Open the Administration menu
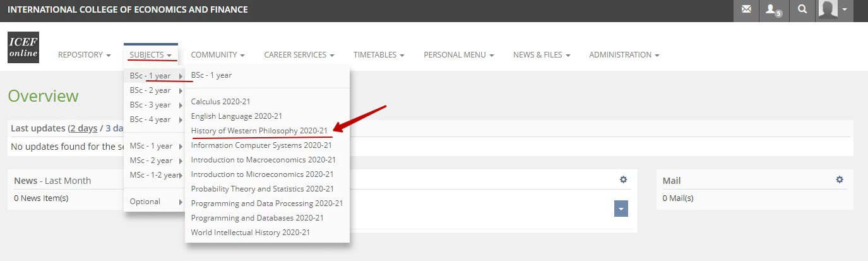 click(624, 55)
